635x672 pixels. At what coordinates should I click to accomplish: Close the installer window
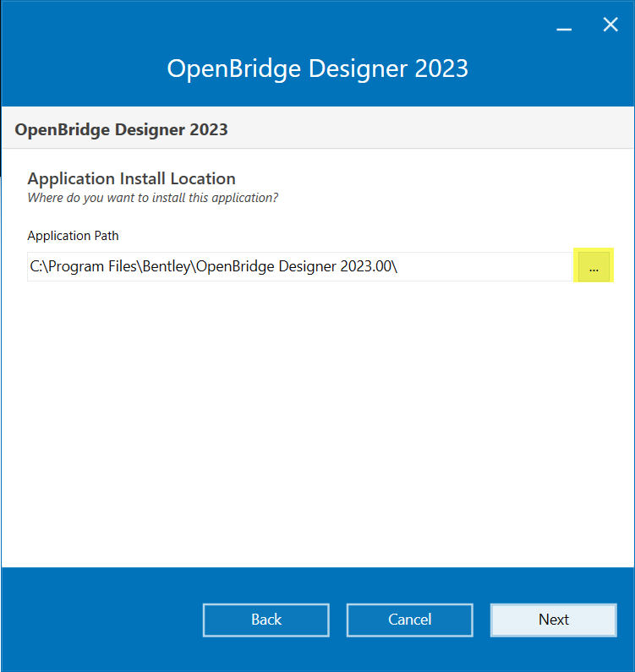coord(610,25)
